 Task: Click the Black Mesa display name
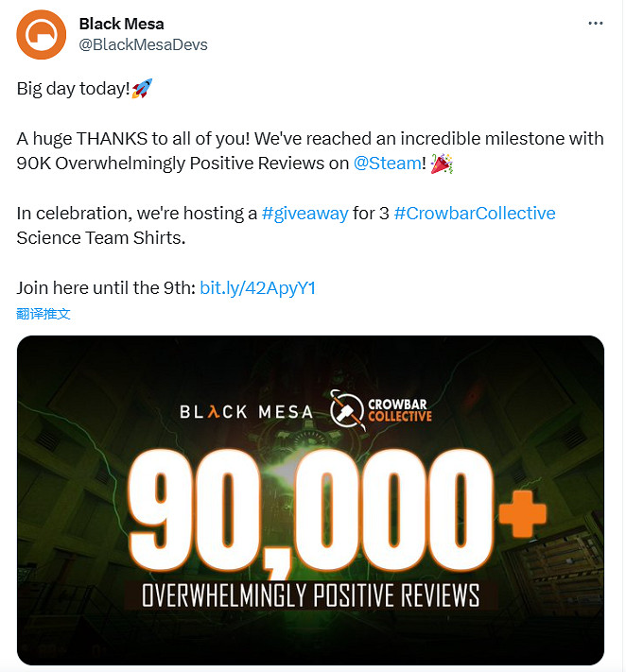click(121, 24)
